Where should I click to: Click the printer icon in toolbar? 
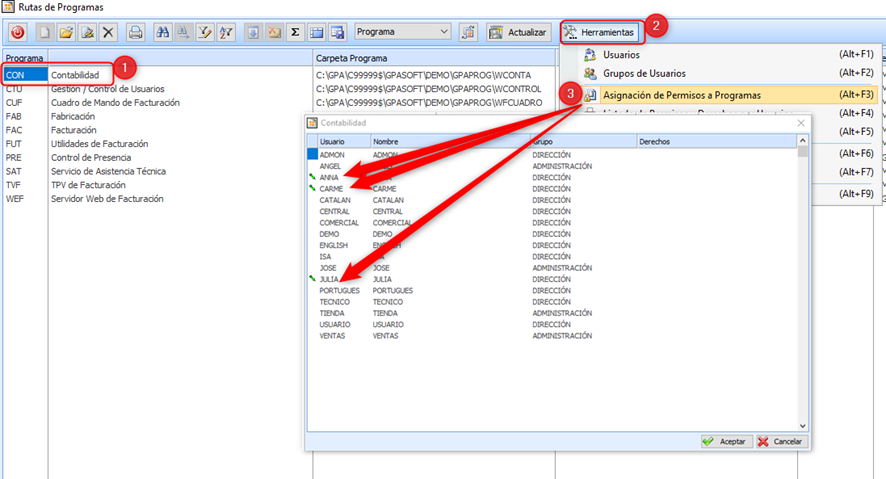click(136, 32)
